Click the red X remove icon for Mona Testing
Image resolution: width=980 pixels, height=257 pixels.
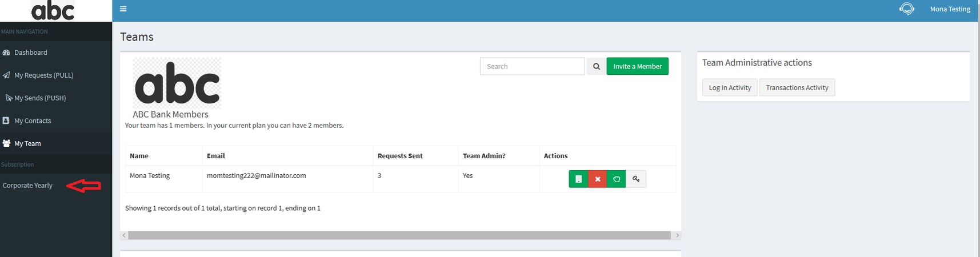597,179
